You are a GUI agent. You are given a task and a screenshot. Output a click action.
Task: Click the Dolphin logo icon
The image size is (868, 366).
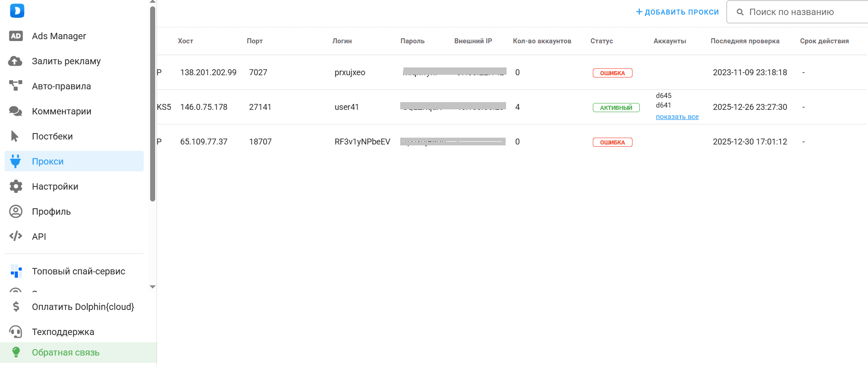(x=17, y=10)
